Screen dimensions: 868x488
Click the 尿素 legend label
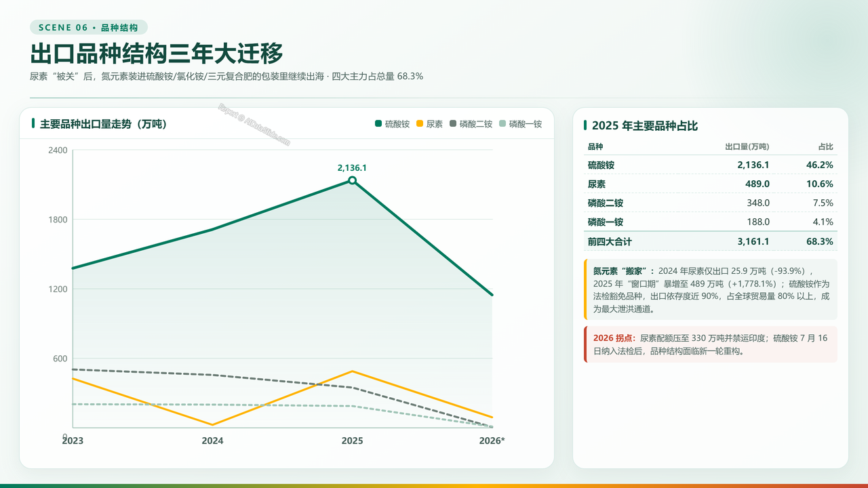[x=435, y=123]
